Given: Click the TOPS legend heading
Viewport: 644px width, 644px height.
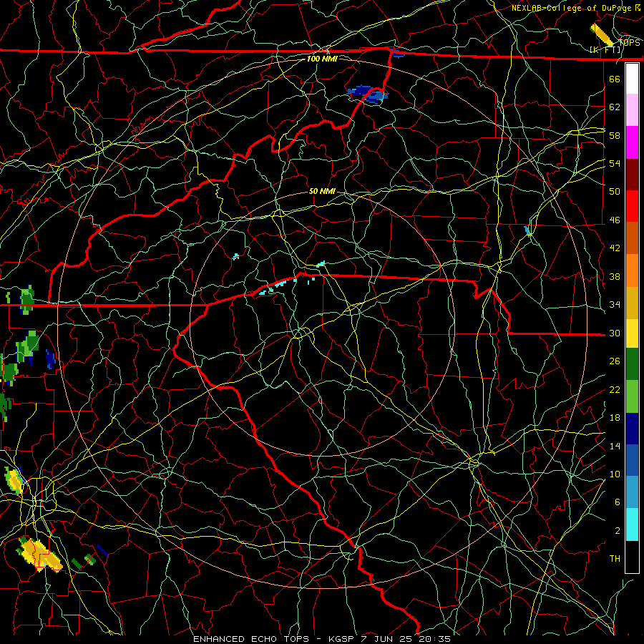Looking at the screenshot, I should [629, 43].
